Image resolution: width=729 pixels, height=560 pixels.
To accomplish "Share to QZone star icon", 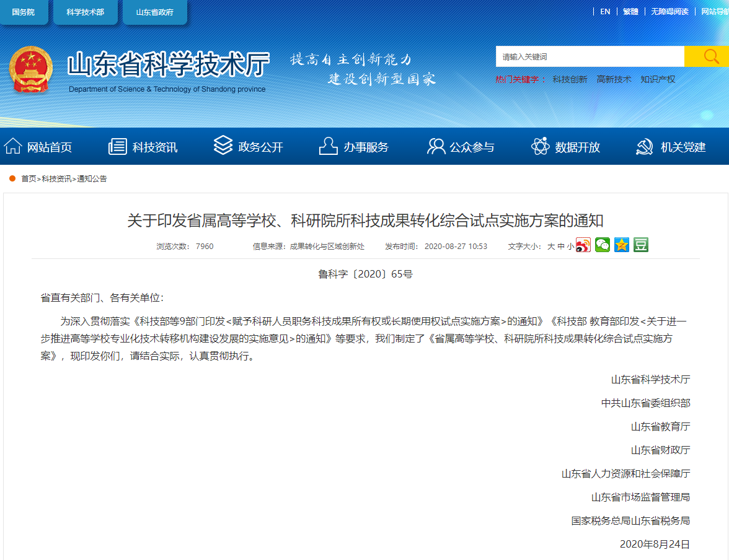I will click(622, 245).
